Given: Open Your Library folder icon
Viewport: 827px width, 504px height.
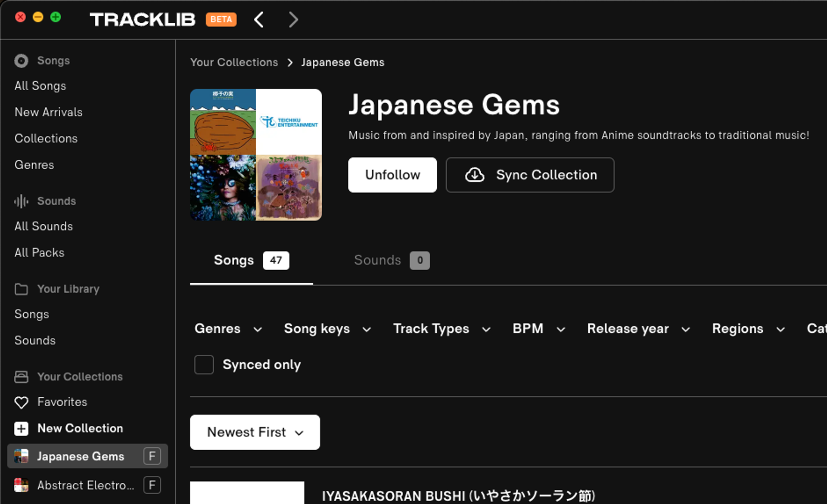Looking at the screenshot, I should click(21, 289).
